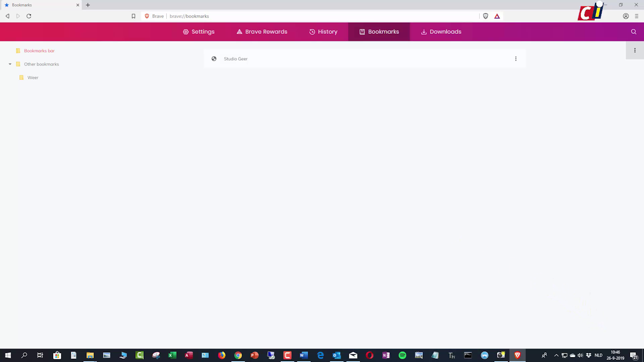
Task: Open the bookmarks search magnifier
Action: 634,31
